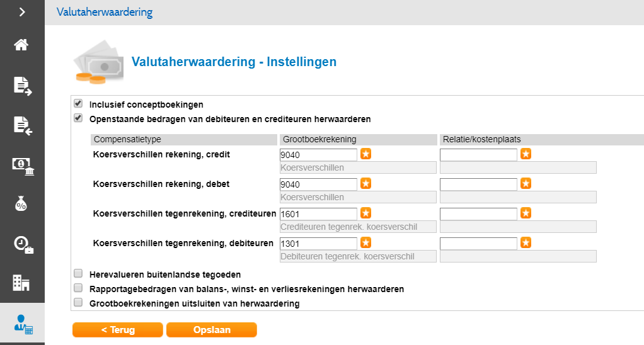
Task: Open the percent money bag icon
Action: coord(22,205)
